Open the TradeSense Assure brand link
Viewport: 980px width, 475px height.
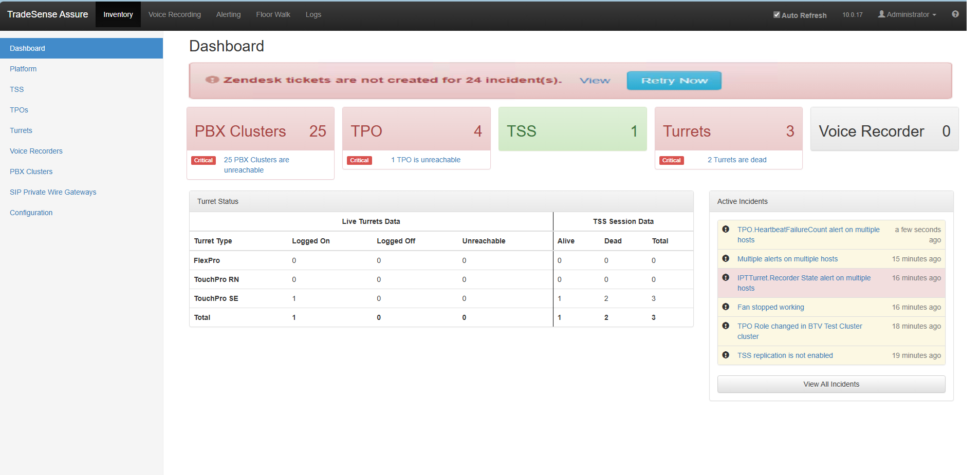tap(48, 14)
